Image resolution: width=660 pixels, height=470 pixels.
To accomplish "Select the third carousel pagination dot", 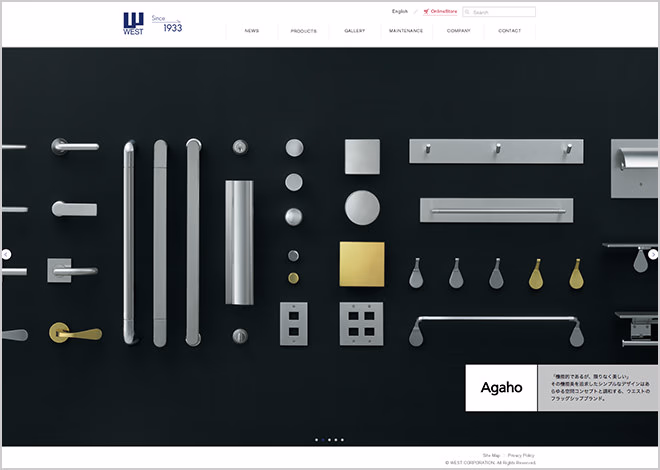I will click(x=334, y=439).
